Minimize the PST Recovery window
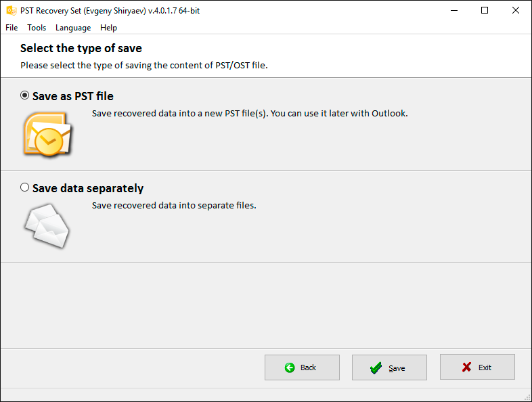 click(x=453, y=10)
